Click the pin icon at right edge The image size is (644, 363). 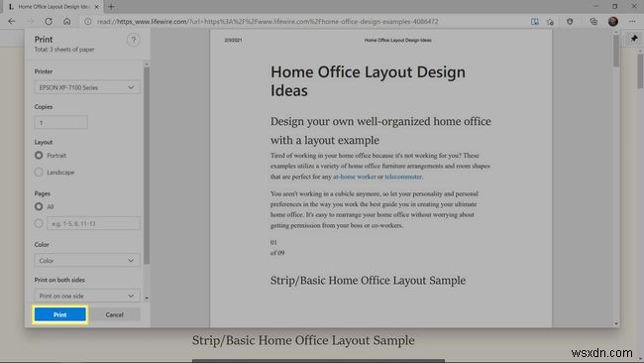click(634, 39)
